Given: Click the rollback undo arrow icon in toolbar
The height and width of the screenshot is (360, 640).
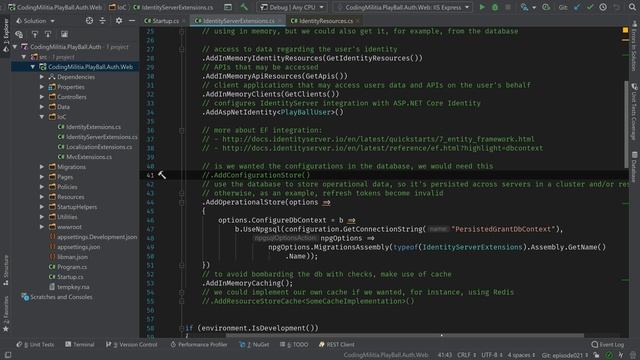Looking at the screenshot, I should click(616, 7).
